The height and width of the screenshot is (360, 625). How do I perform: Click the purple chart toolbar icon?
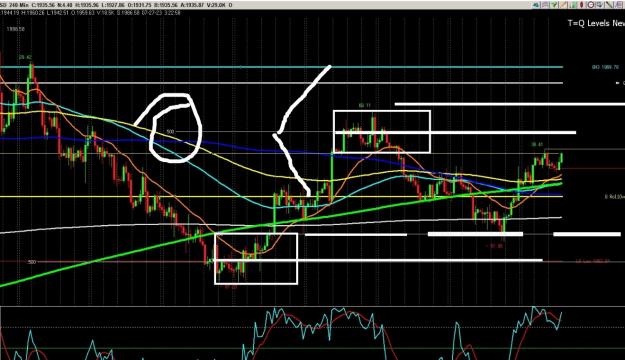coord(545,5)
